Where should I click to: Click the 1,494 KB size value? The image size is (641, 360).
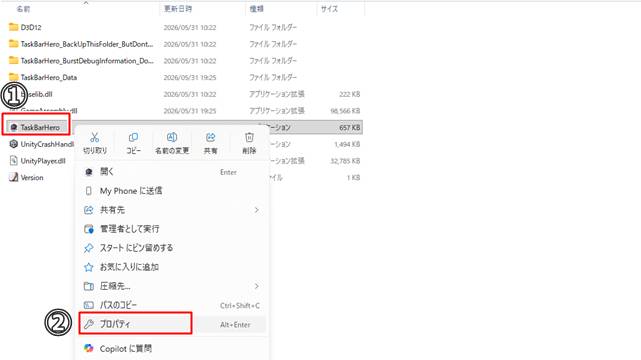coord(347,145)
